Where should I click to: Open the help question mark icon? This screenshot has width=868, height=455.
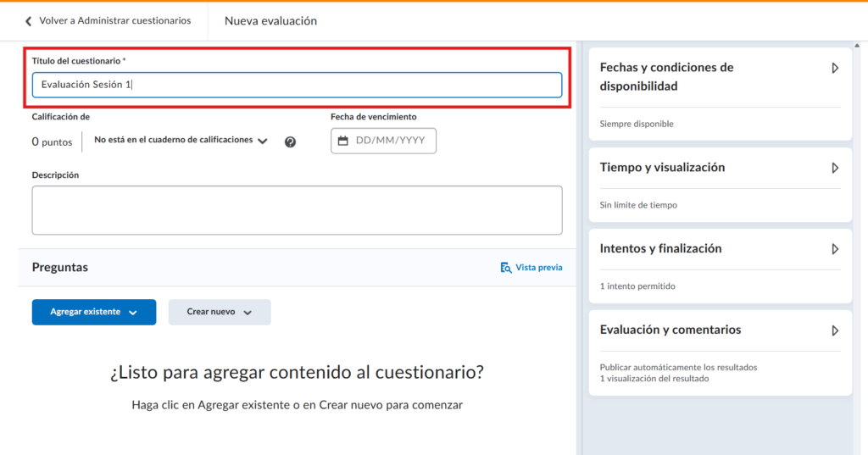tap(290, 141)
